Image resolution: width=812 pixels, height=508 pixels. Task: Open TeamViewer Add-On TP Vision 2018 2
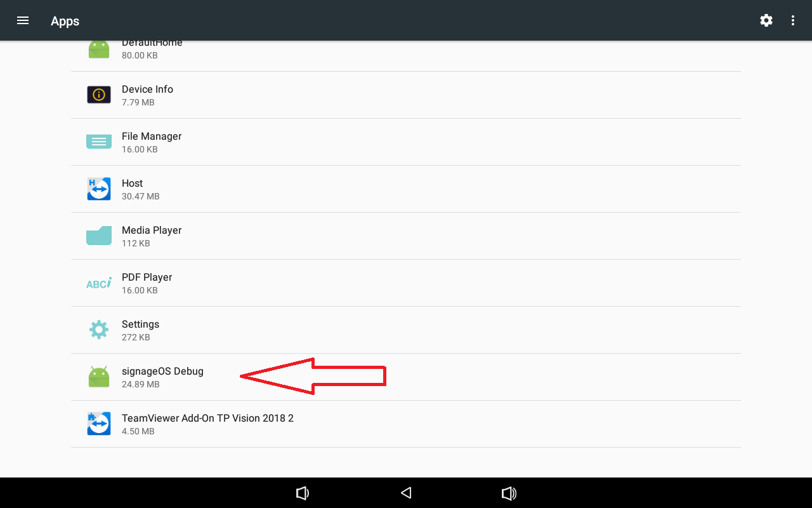point(406,424)
